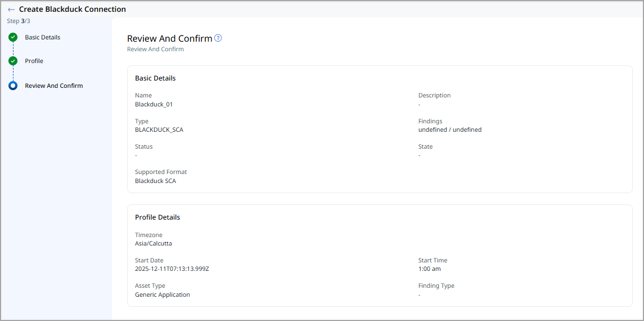Click the Basic Details green checkmark icon
This screenshot has height=321, width=644.
[13, 37]
